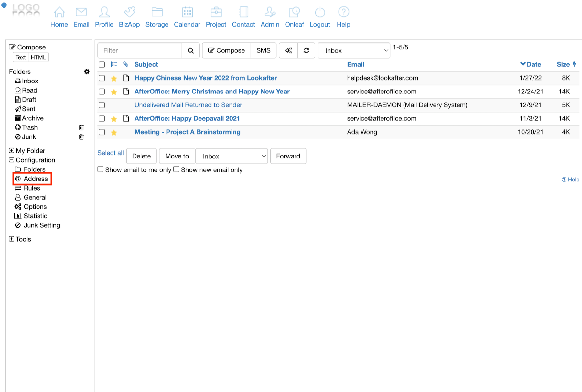Enable Show email to me only checkbox
The height and width of the screenshot is (392, 582).
[x=101, y=169]
